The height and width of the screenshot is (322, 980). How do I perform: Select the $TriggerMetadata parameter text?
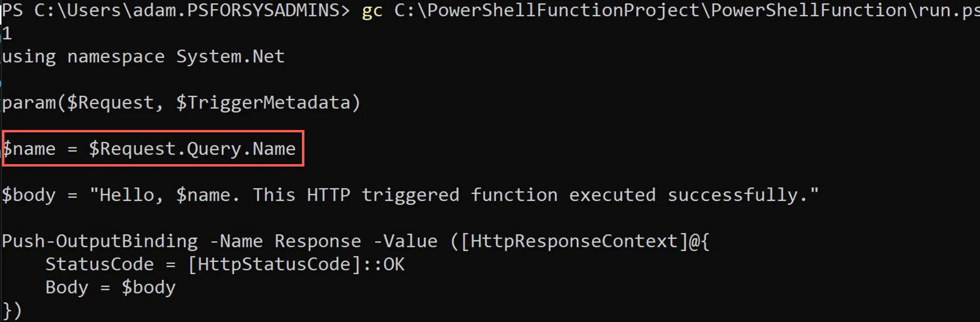(x=263, y=103)
